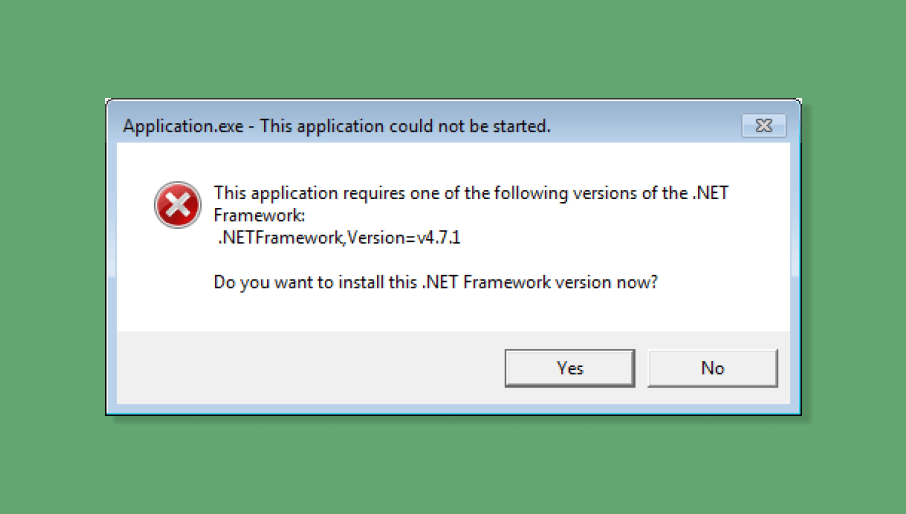906x514 pixels.
Task: Click the Yes button to install .NET Framework
Action: [569, 368]
